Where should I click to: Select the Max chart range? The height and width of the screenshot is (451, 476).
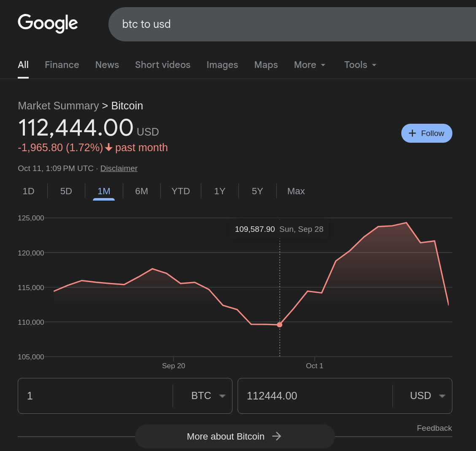pyautogui.click(x=296, y=191)
